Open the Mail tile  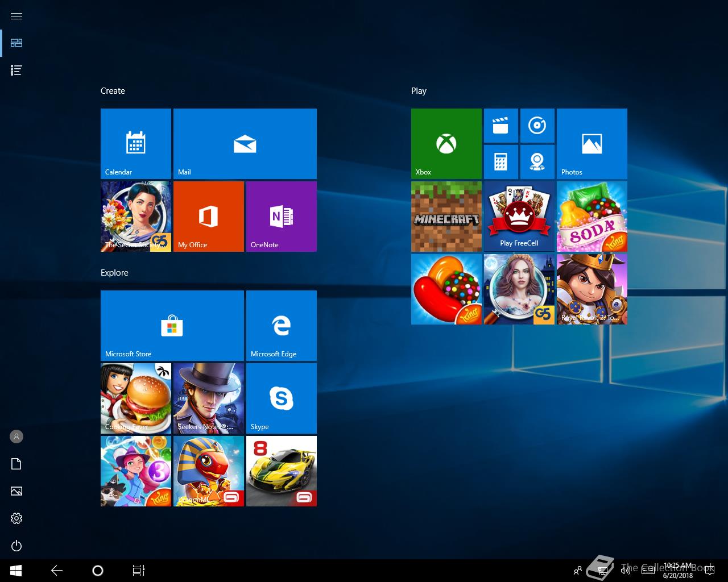click(x=245, y=144)
